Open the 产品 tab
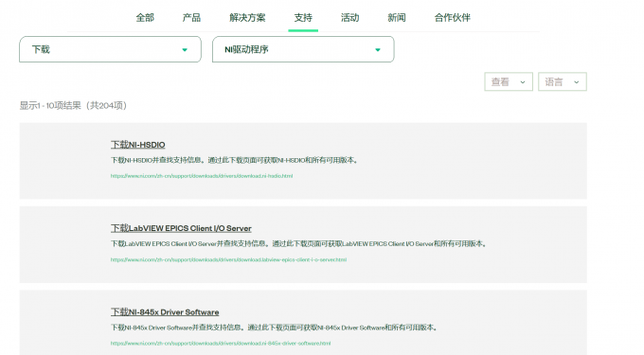 coord(191,18)
